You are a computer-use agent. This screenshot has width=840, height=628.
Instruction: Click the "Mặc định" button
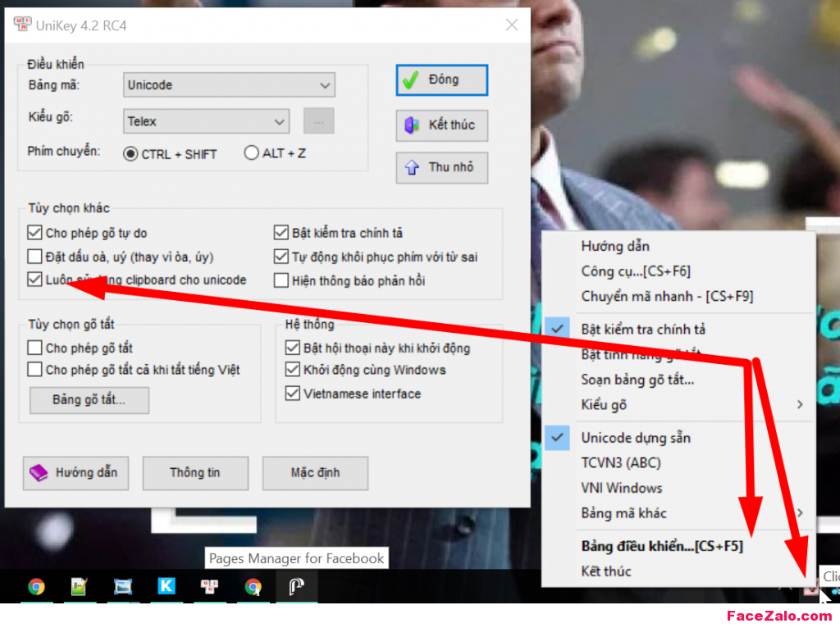pos(315,473)
